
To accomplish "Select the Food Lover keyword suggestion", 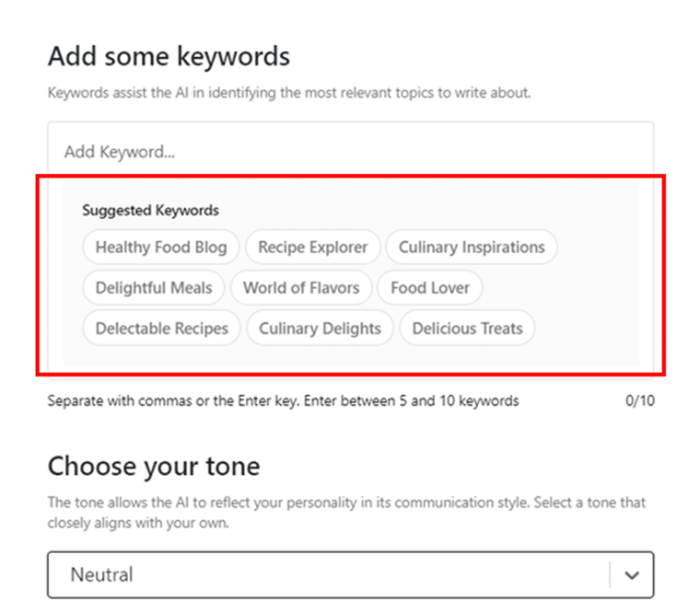I will tap(430, 288).
